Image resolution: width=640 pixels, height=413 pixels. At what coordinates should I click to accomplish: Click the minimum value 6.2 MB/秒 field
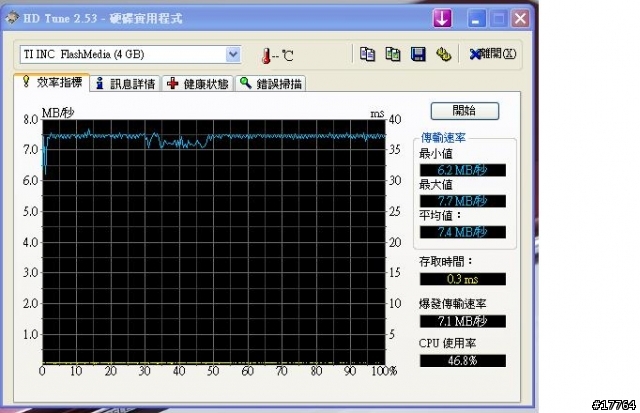(x=463, y=170)
